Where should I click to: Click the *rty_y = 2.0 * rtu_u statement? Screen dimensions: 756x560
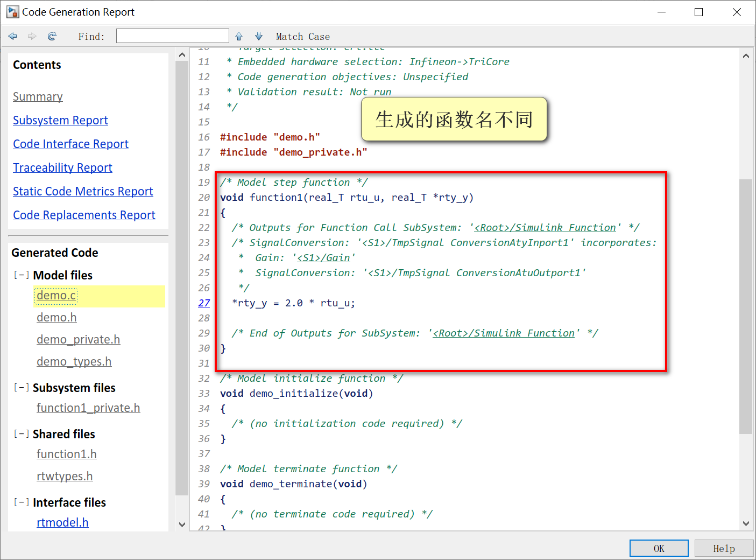(x=294, y=303)
